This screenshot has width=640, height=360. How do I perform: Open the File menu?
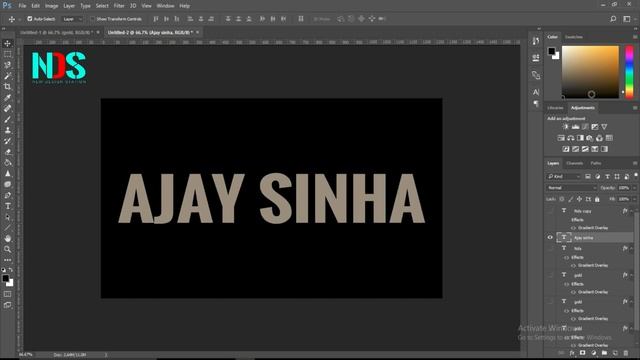click(22, 6)
